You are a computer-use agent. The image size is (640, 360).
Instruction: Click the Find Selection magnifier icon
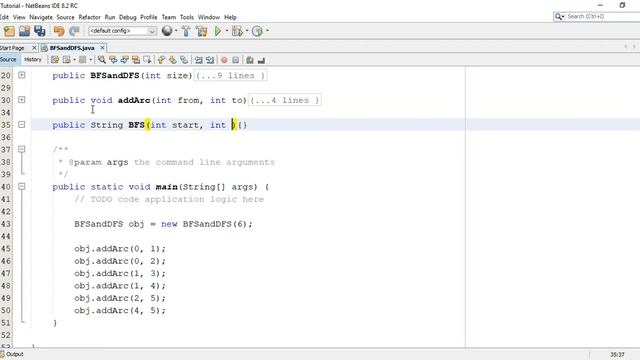[x=102, y=60]
